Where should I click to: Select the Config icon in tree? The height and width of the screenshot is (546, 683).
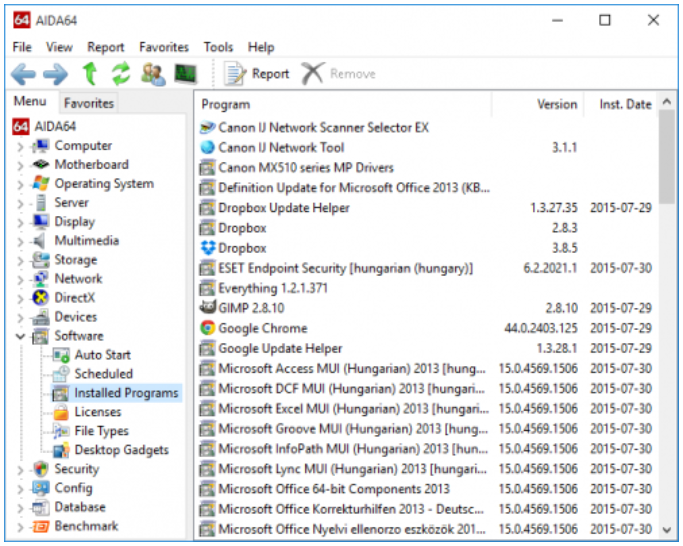(41, 488)
